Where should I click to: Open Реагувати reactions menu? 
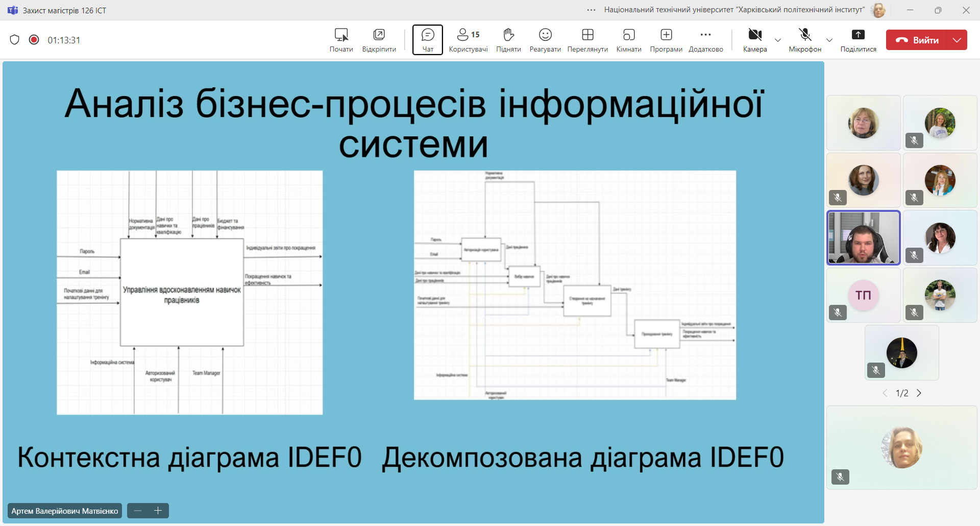(545, 40)
